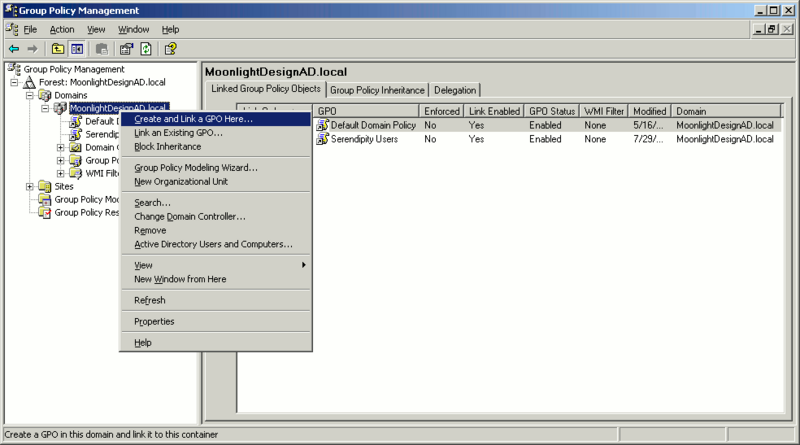Screen dimensions: 800x445
Task: Select the Sites tree item label
Action: point(64,187)
